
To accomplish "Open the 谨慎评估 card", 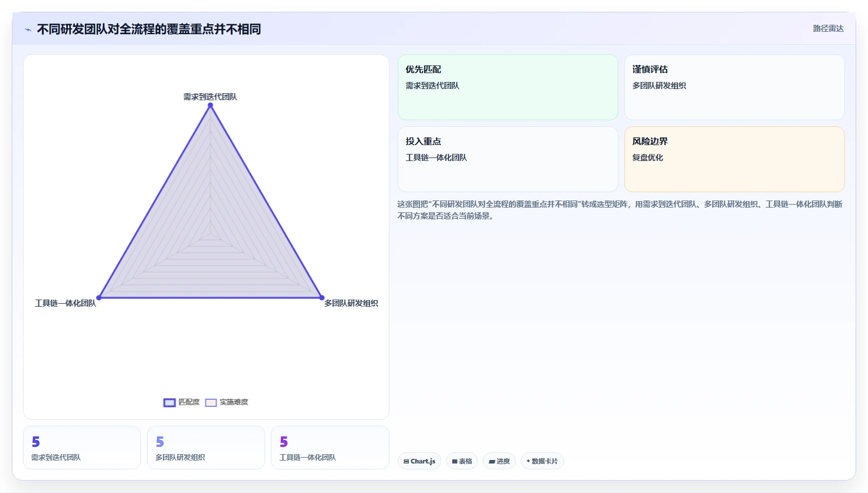I will click(735, 87).
